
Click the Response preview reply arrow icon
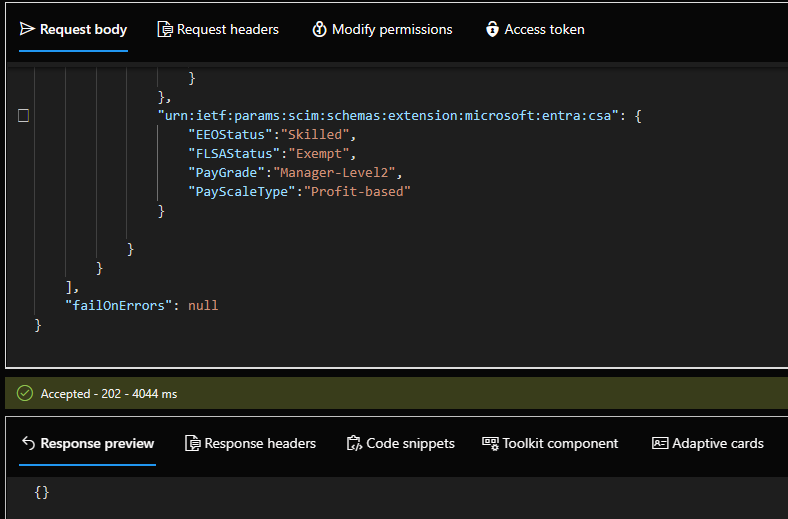click(x=28, y=443)
